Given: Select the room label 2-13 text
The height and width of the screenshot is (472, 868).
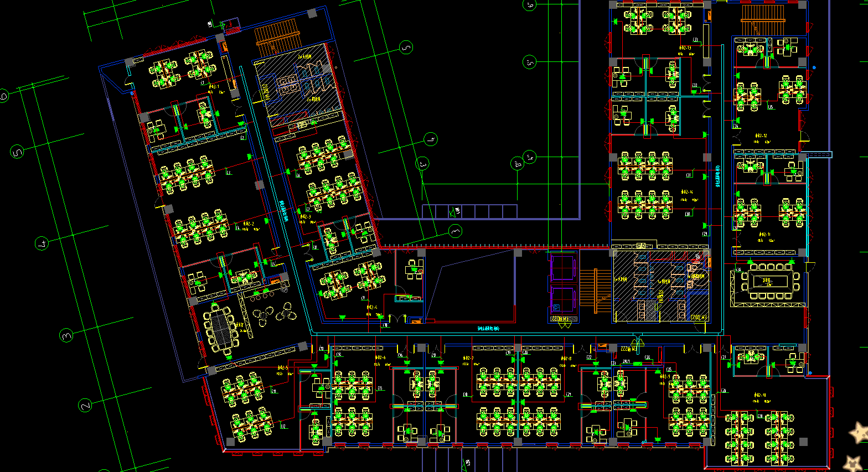Looking at the screenshot, I should [x=685, y=48].
